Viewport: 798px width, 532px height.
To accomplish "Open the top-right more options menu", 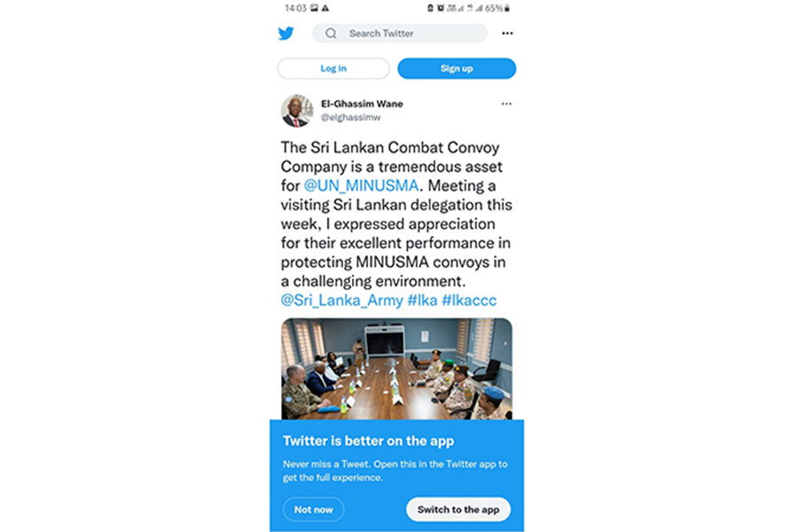I will click(507, 34).
